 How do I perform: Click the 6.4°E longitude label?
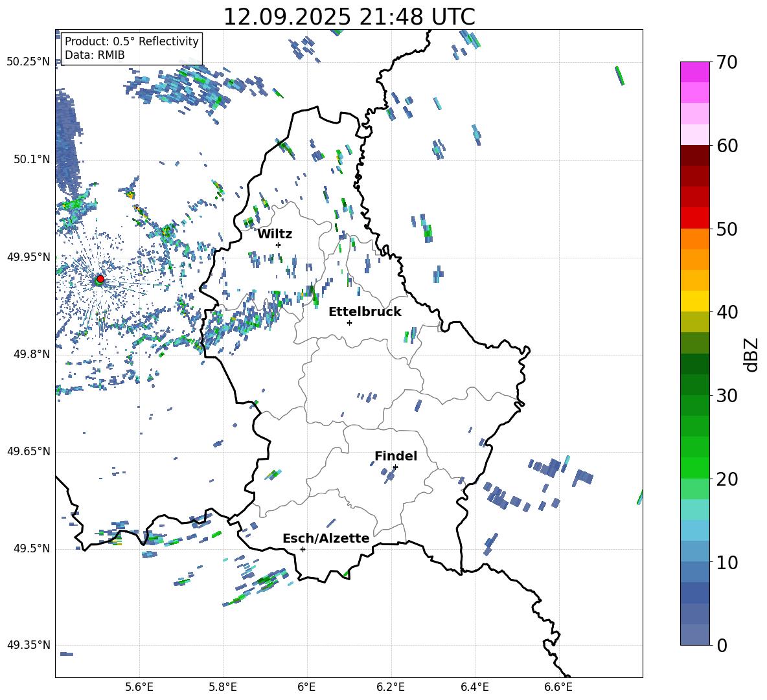coord(474,688)
